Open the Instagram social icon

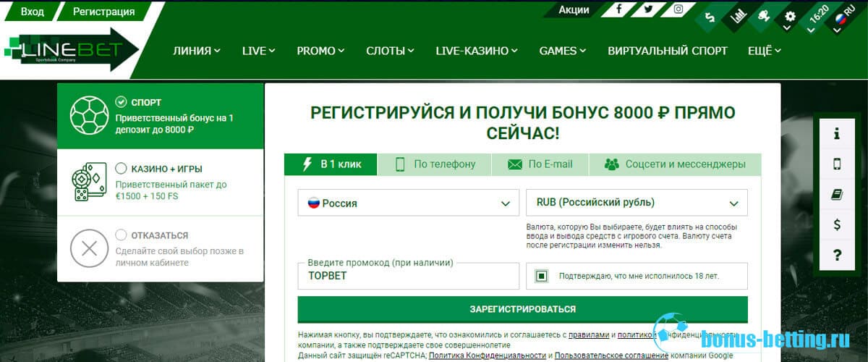point(678,9)
